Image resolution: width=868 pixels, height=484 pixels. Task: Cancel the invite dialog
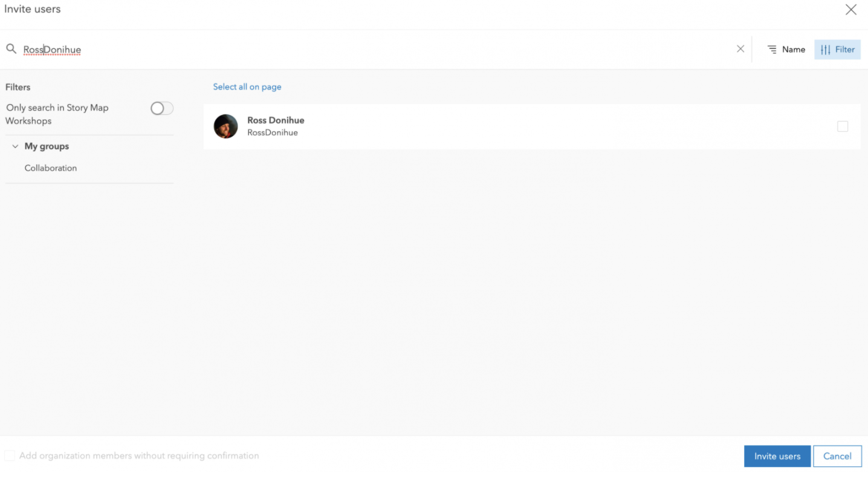[837, 456]
